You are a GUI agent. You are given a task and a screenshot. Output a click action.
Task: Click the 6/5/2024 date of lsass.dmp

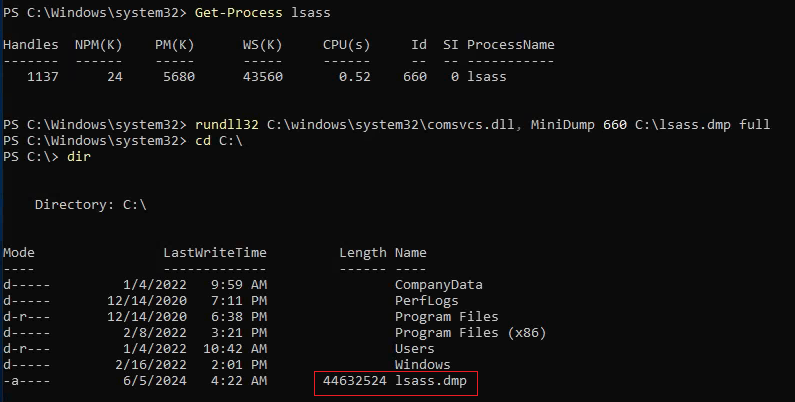[x=149, y=382]
